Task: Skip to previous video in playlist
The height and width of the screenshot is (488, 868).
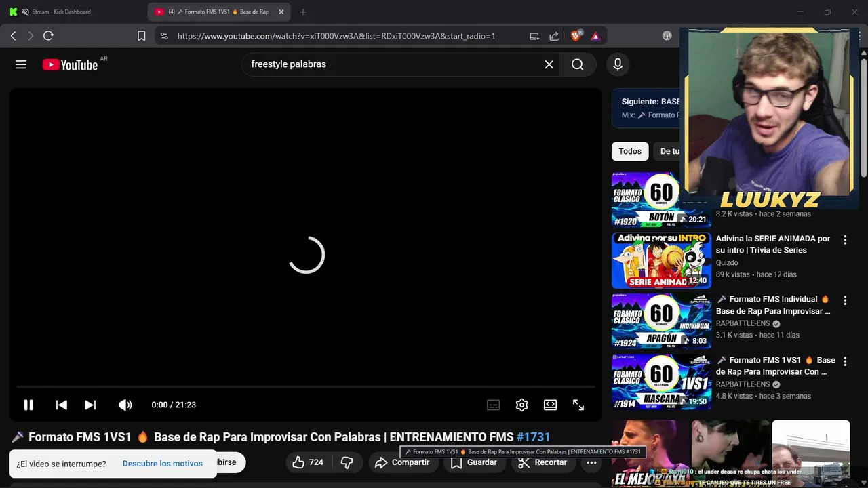Action: (x=62, y=405)
